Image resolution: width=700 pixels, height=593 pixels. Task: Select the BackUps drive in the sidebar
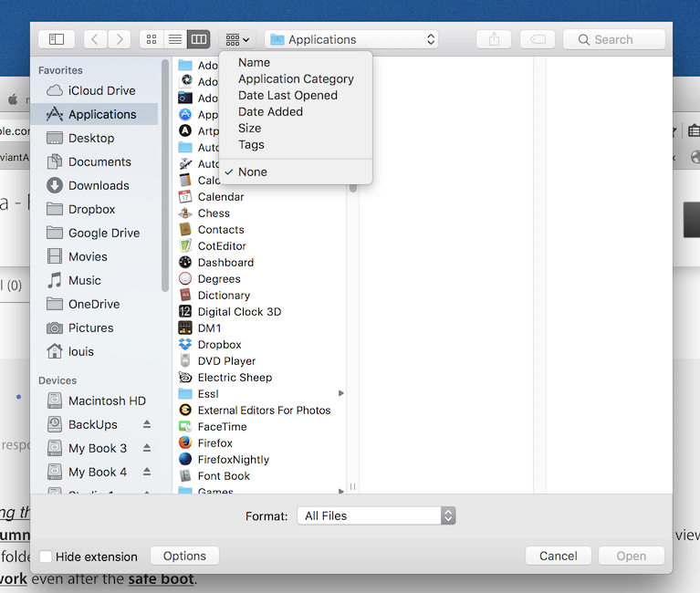pos(93,424)
